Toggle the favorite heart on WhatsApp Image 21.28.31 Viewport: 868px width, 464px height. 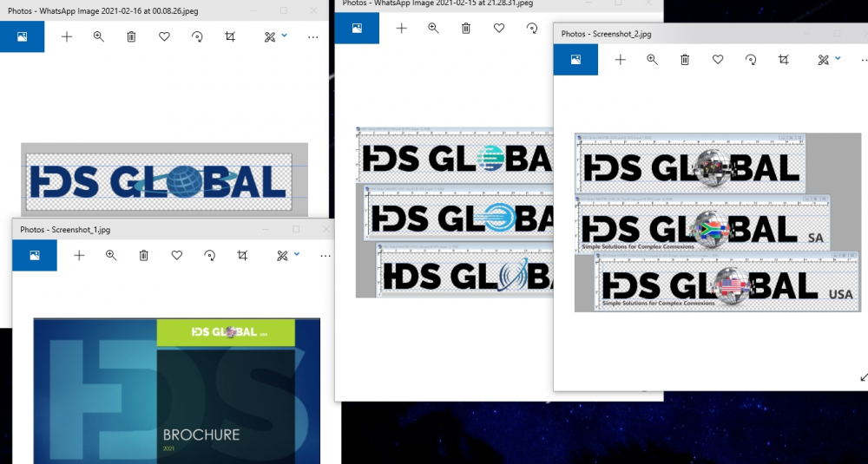click(499, 29)
